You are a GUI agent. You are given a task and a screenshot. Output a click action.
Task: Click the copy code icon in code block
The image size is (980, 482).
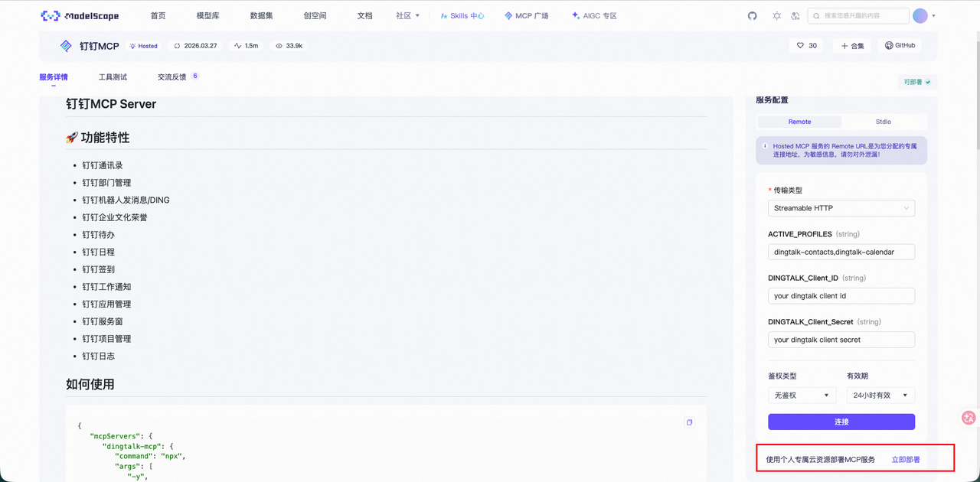pos(689,422)
